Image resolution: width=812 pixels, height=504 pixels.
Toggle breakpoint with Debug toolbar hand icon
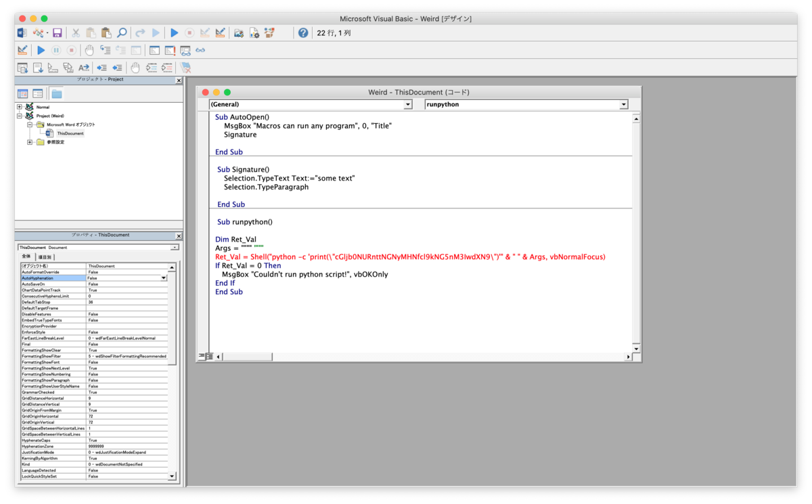89,50
